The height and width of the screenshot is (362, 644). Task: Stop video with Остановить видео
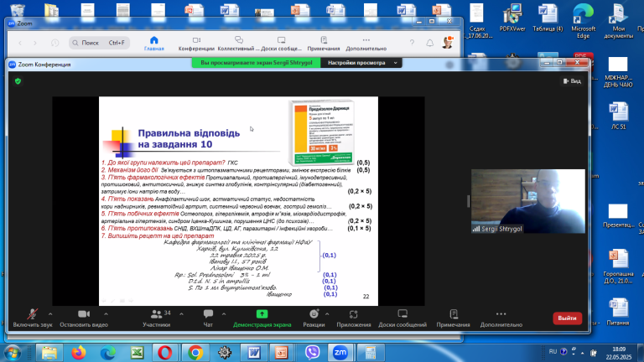point(84,318)
